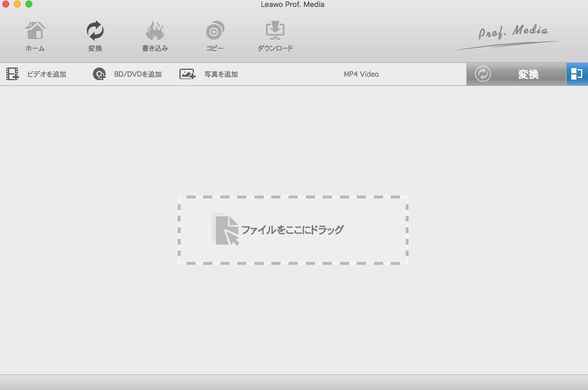Select the コピー (Copy) disc icon
This screenshot has height=390, width=588.
coord(215,31)
